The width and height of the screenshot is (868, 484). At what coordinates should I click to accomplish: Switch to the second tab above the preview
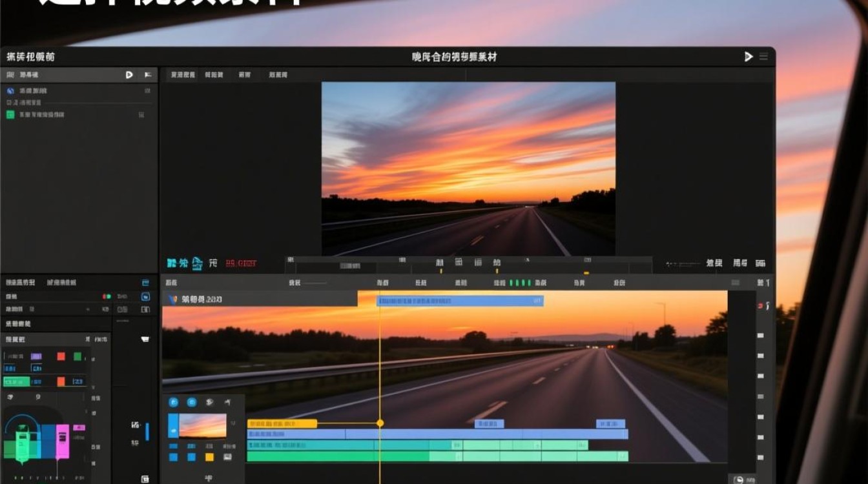click(x=214, y=75)
